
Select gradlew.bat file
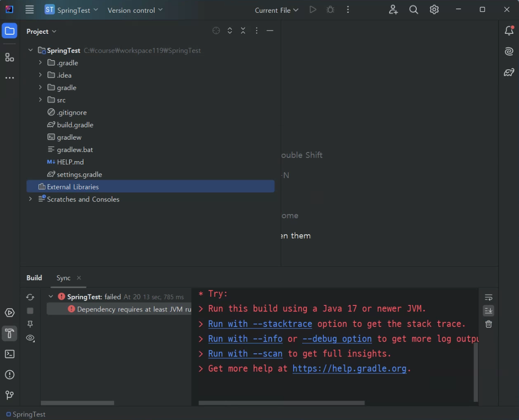(x=75, y=150)
